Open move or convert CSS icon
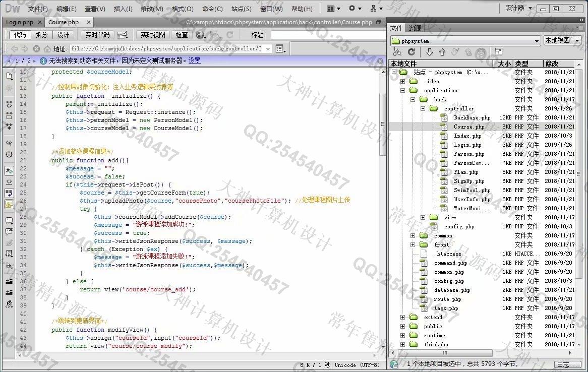This screenshot has height=372, width=588. 9,265
